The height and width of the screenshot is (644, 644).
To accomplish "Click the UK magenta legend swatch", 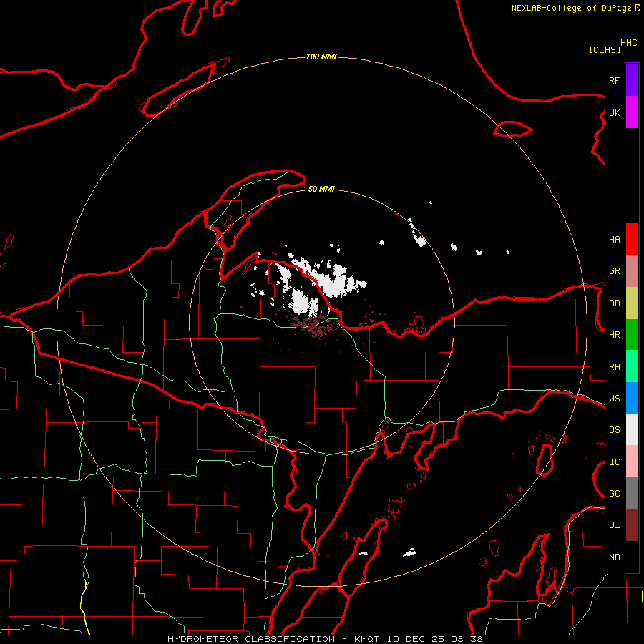I will [x=632, y=112].
